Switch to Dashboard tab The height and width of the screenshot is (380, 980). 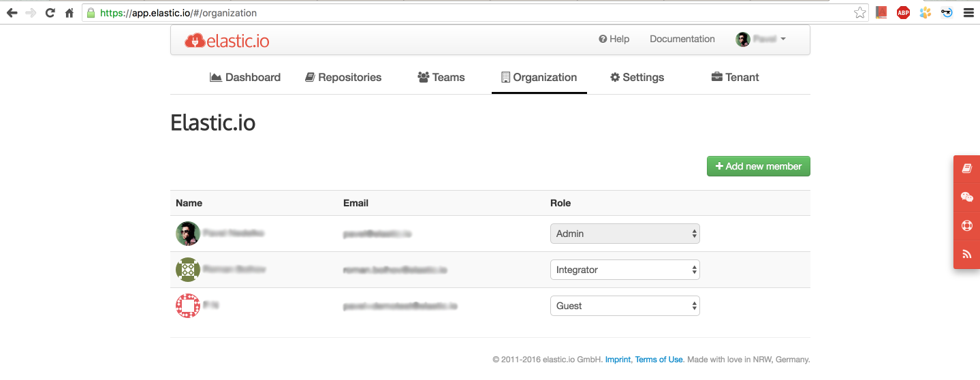click(245, 77)
